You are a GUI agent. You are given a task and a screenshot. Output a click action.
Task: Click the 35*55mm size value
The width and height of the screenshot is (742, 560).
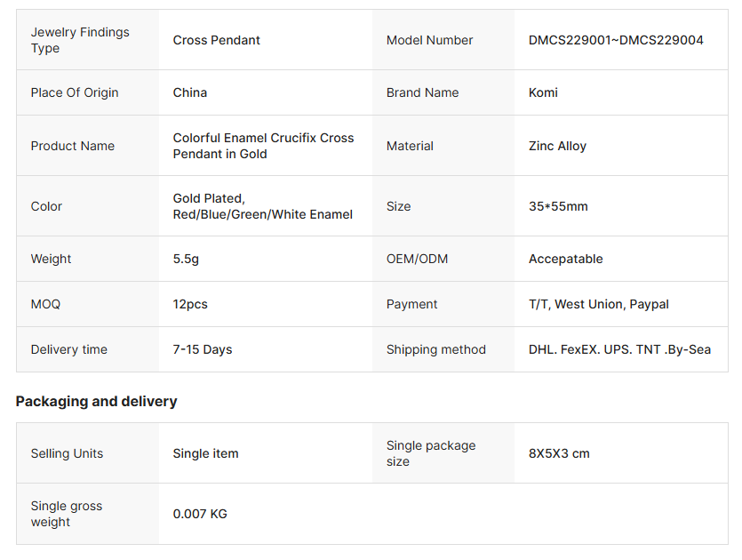coord(558,206)
